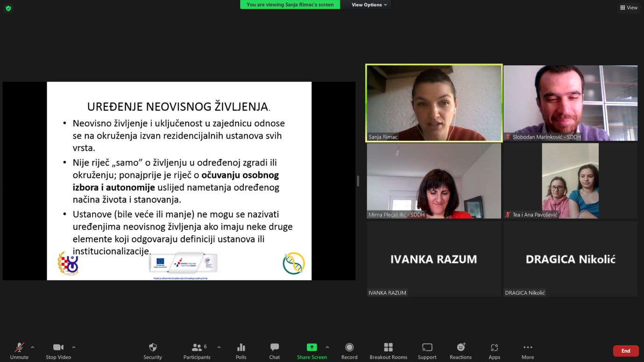The width and height of the screenshot is (644, 362).
Task: Open the Security shield icon
Action: click(x=153, y=348)
